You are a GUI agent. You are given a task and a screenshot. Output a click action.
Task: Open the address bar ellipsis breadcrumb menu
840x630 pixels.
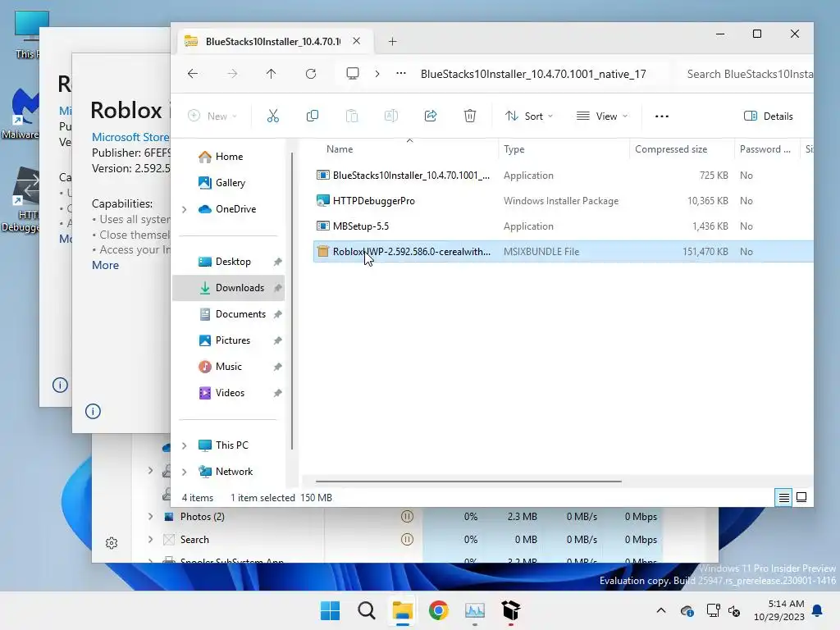click(x=400, y=73)
